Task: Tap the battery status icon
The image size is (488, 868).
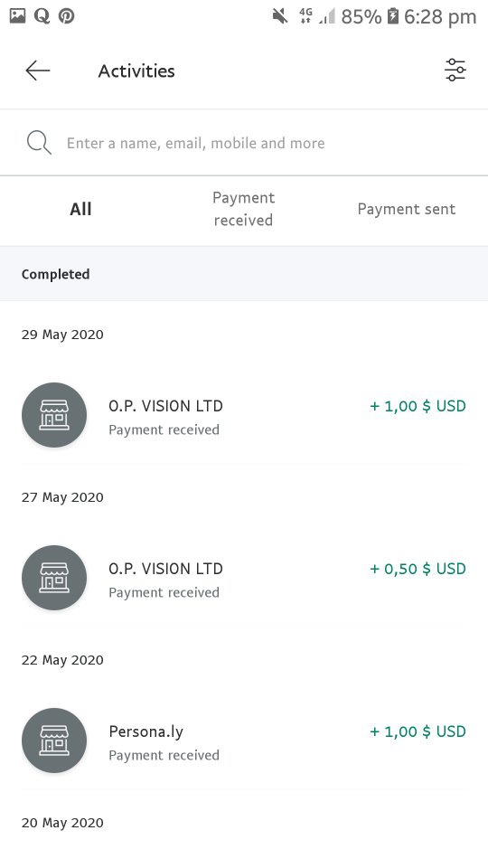Action: (x=393, y=16)
